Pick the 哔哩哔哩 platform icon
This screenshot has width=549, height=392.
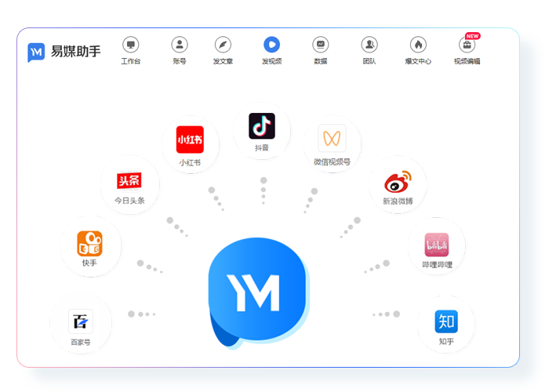coord(437,245)
